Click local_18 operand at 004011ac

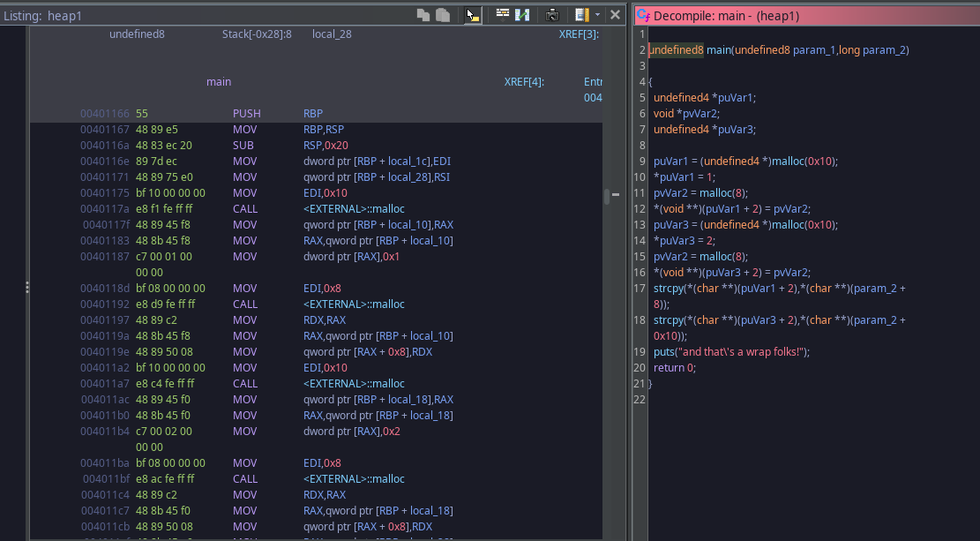pyautogui.click(x=408, y=400)
